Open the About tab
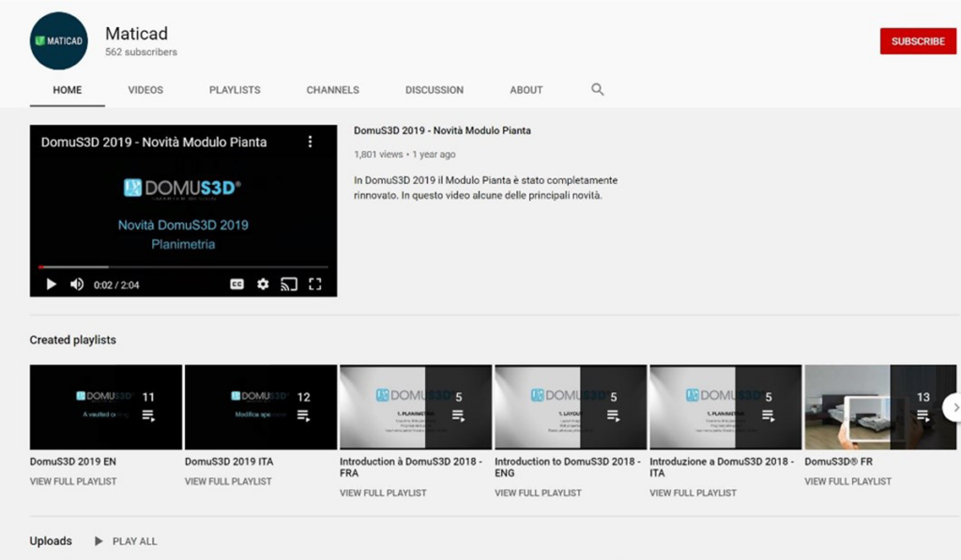This screenshot has height=560, width=961. pyautogui.click(x=526, y=90)
